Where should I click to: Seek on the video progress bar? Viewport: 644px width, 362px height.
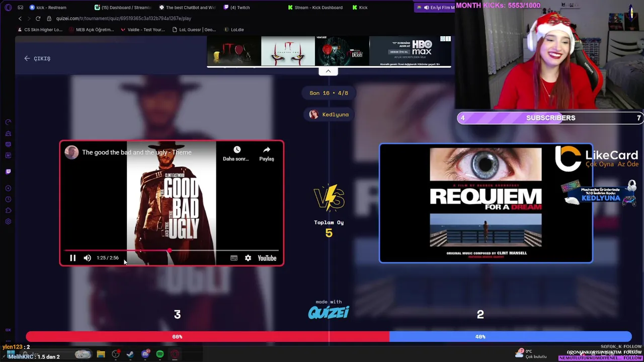point(171,250)
